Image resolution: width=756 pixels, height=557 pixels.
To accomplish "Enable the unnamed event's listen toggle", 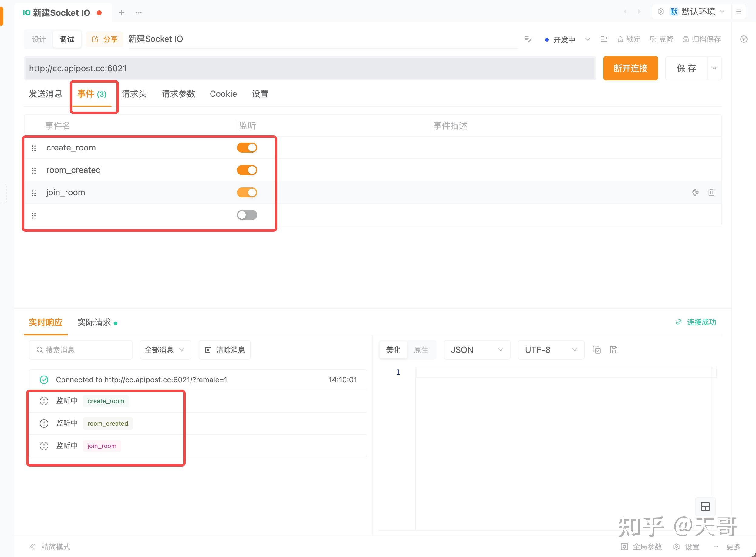I will (x=247, y=215).
